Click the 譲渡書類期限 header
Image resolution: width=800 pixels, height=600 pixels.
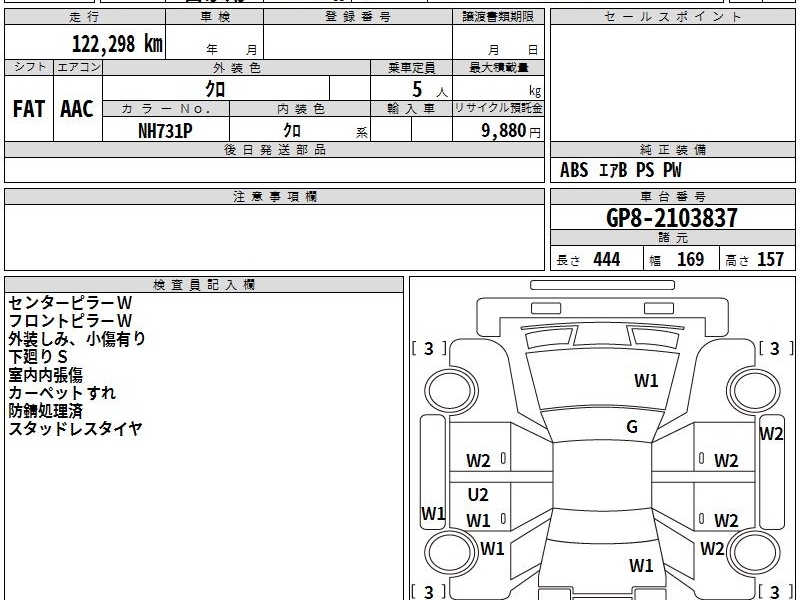[x=498, y=17]
